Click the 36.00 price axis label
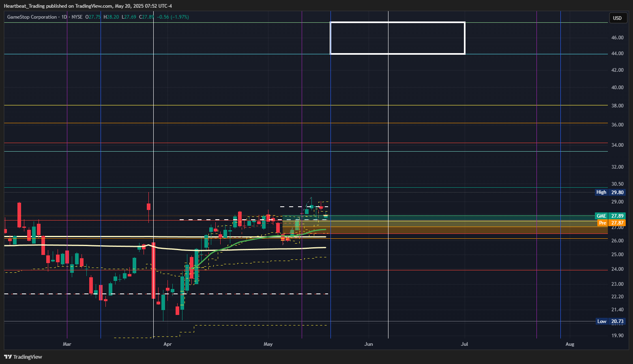633x364 pixels. [x=617, y=125]
